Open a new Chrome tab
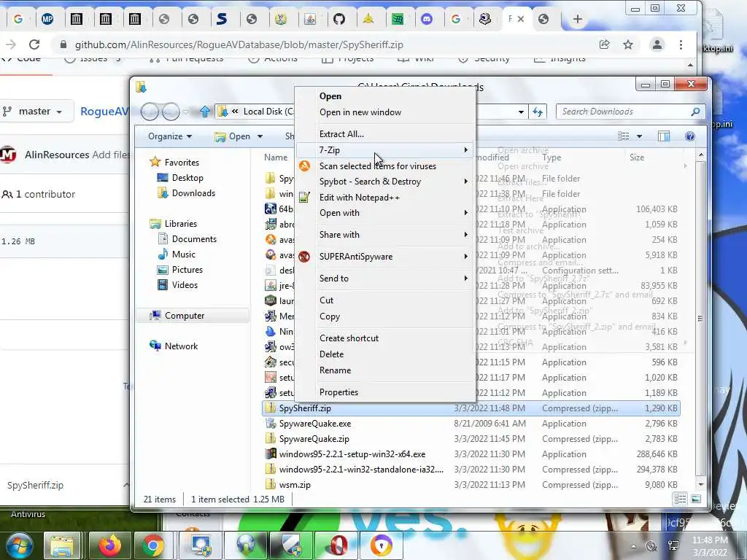The image size is (747, 560). (x=578, y=19)
